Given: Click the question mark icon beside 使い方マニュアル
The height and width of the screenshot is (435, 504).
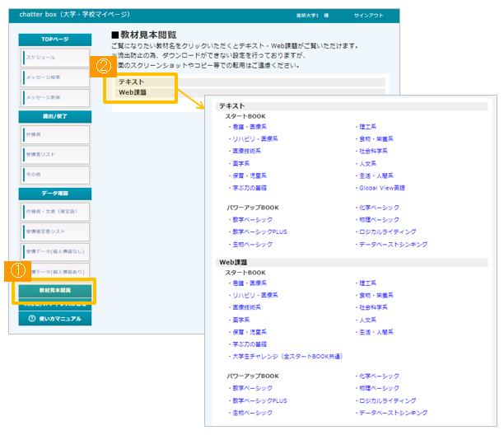Looking at the screenshot, I should click(x=32, y=318).
